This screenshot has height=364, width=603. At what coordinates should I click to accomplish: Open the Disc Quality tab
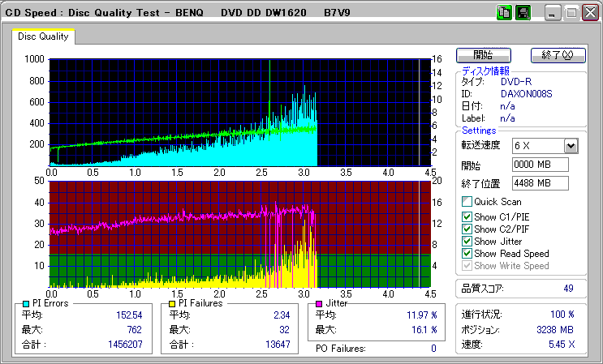[x=43, y=36]
